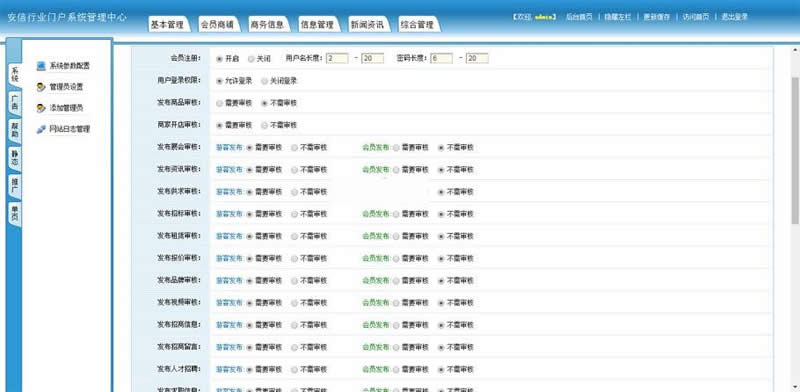Select 不需审核 for 商家开店审核
800x392 pixels.
[x=264, y=125]
